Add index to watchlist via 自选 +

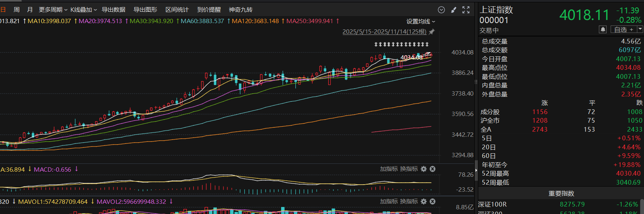[x=624, y=29]
